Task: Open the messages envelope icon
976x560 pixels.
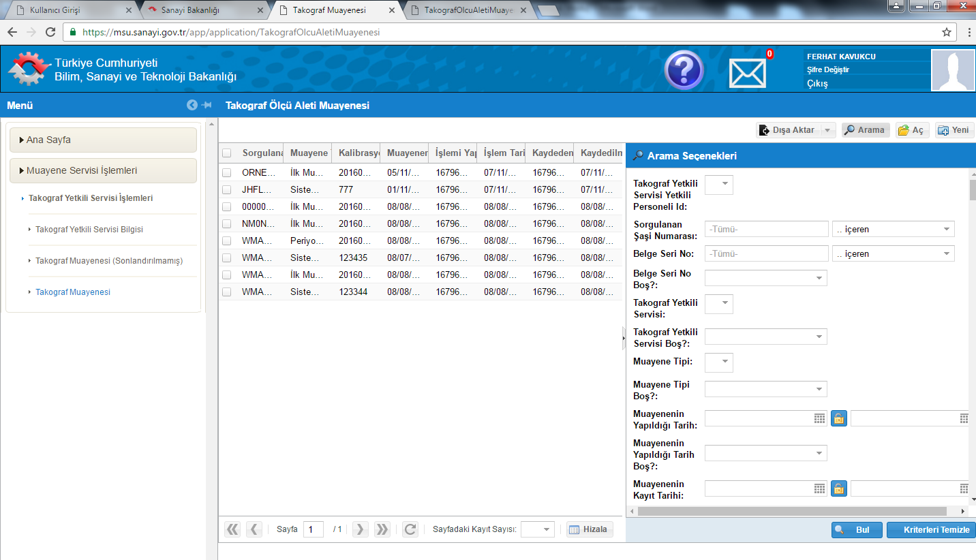Action: click(x=747, y=73)
